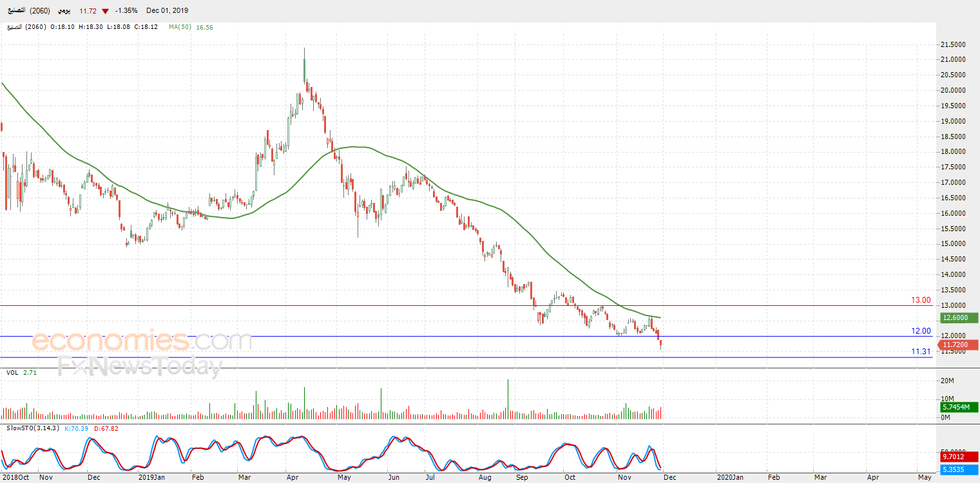Screen dimensions: 980x483
Task: Click the blue 5.3535 stochastic tag
Action: coord(959,470)
